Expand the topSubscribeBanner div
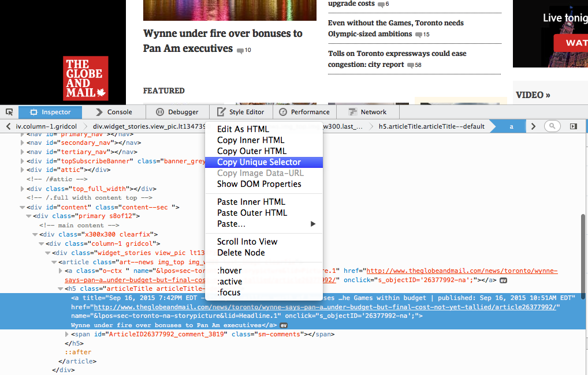Screen dimensions: 588x375 [22, 161]
